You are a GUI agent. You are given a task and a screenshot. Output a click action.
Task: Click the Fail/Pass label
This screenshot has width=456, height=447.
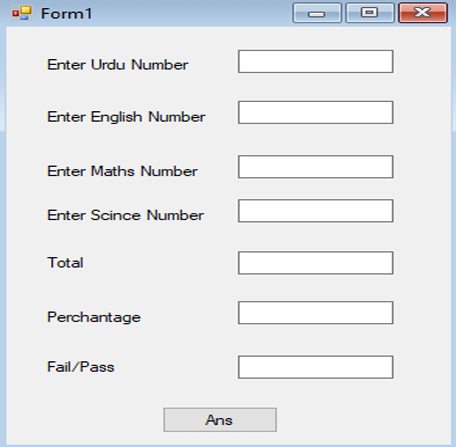click(x=81, y=367)
